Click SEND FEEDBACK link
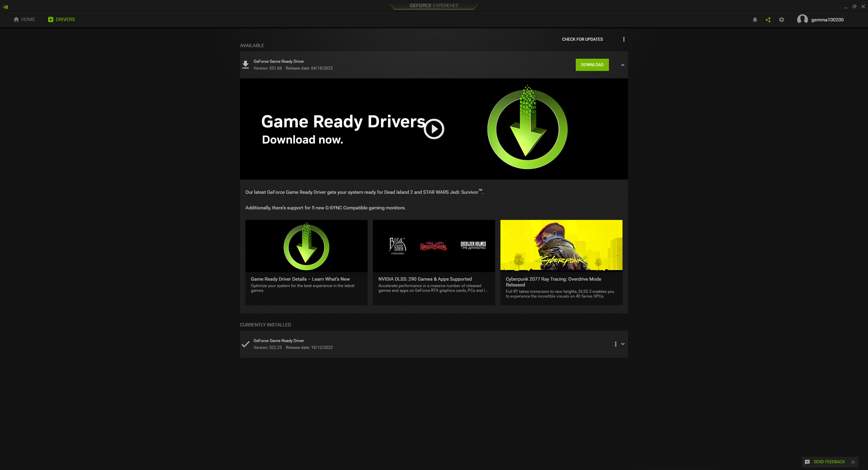Viewport: 868px width, 470px height. click(x=829, y=462)
